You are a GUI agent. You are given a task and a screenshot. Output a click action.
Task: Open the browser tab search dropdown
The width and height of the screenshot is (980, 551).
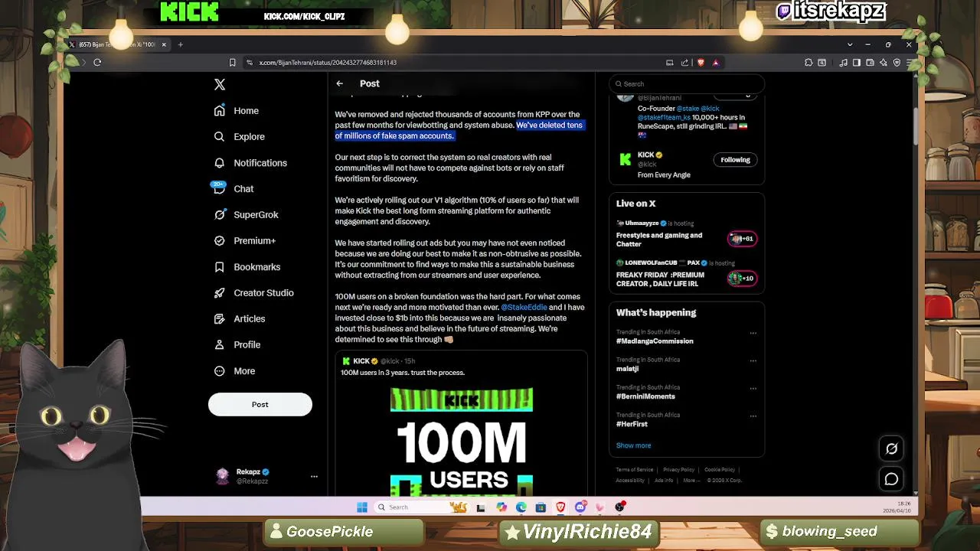point(849,44)
